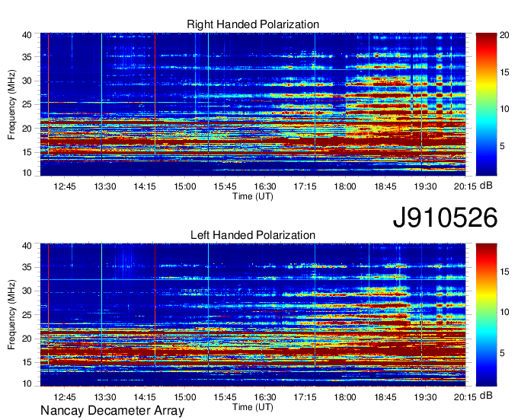Click the 20 MHz tick of left-handed plot

(27, 339)
